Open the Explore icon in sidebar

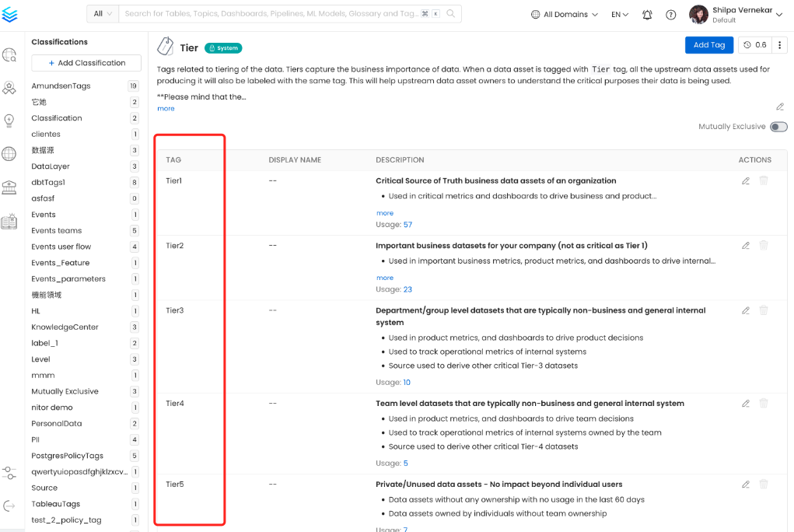click(9, 55)
